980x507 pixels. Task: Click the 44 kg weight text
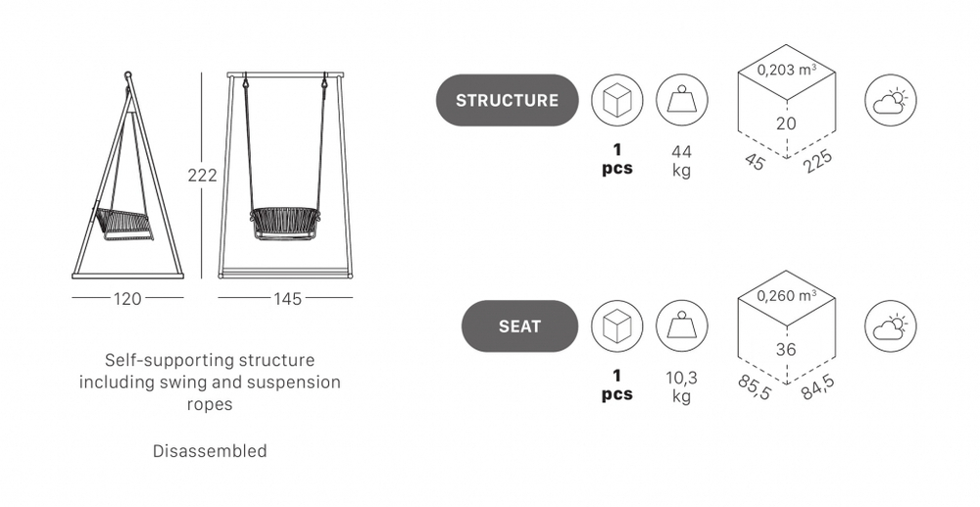pos(680,161)
